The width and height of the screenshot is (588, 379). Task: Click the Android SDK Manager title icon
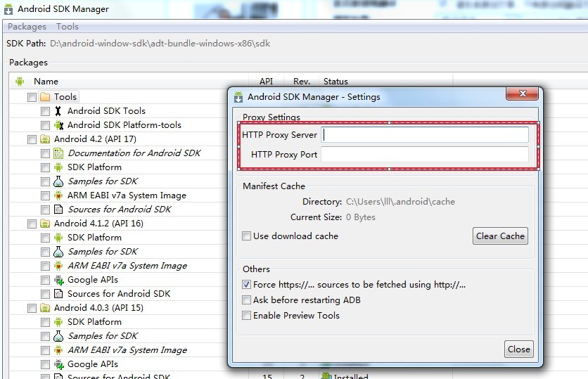pyautogui.click(x=8, y=9)
